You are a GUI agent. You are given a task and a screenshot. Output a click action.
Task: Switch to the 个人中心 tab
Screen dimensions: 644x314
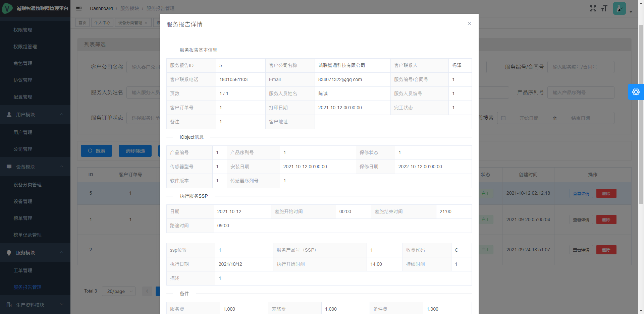[102, 23]
